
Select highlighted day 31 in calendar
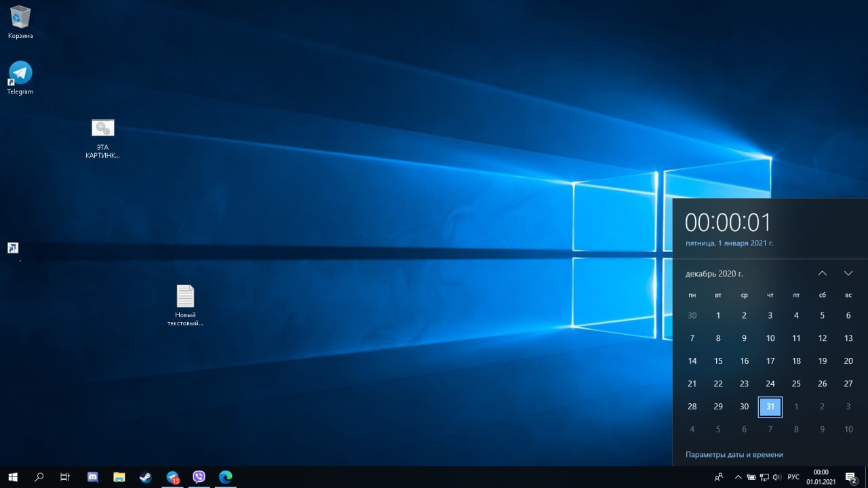tap(770, 407)
